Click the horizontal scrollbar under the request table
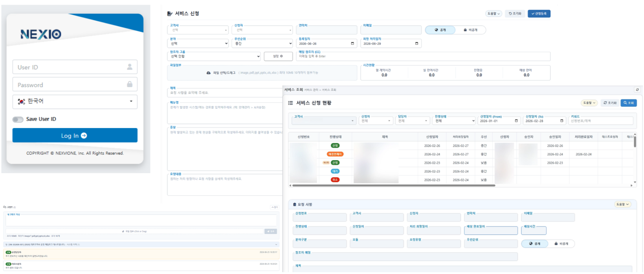 (394, 185)
